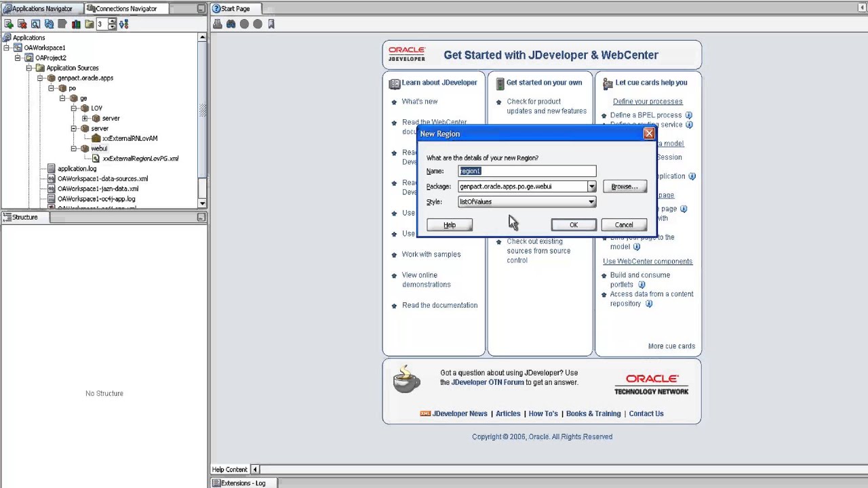
Task: Click the Delete icon with red X
Action: (22, 24)
